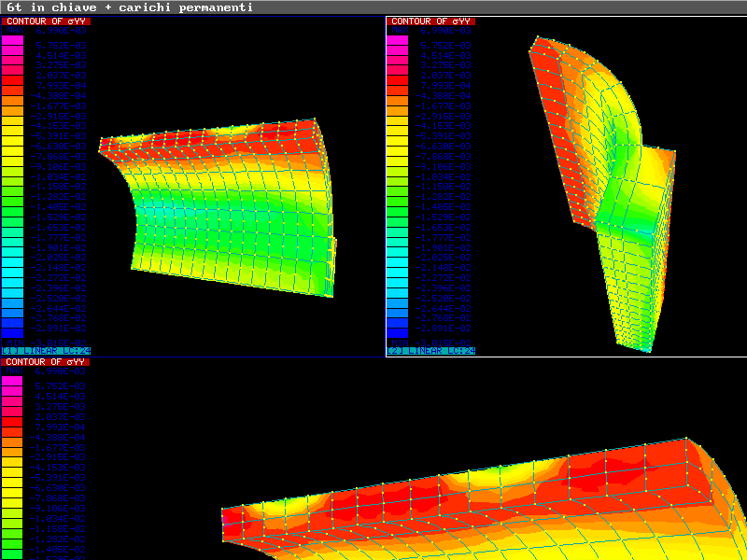Pick value "-2.272E-02" in viewport [1] legend
This screenshot has width=747, height=560.
click(x=58, y=277)
